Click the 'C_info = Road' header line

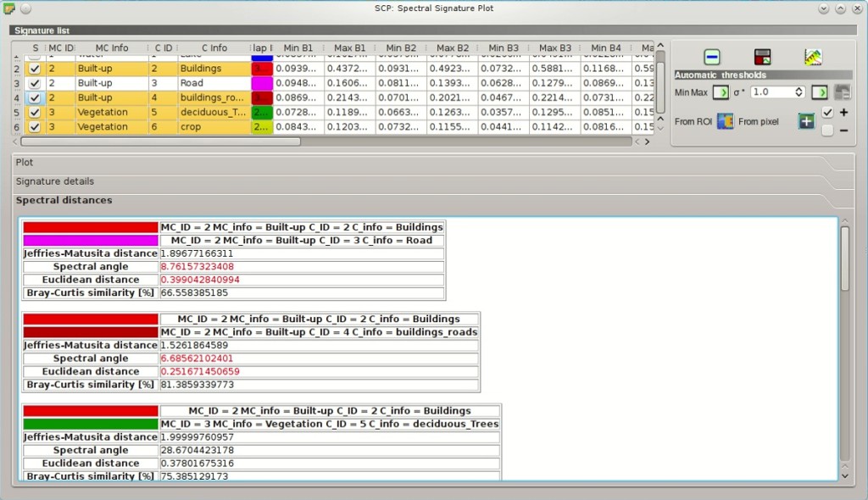pos(302,241)
